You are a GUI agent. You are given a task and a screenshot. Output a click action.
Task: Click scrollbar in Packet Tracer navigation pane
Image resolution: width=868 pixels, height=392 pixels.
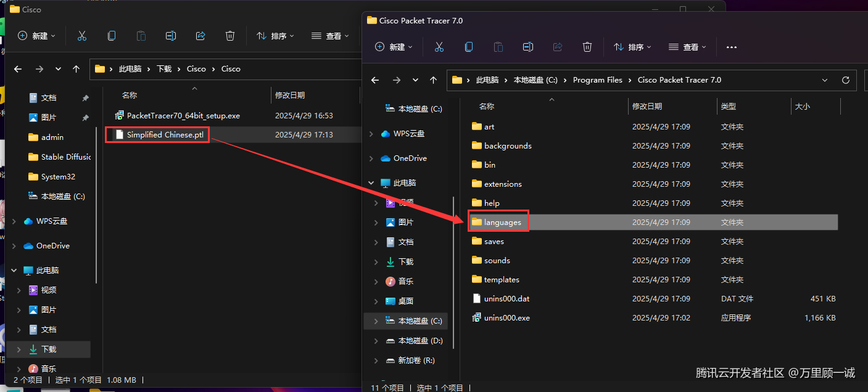[x=453, y=272]
